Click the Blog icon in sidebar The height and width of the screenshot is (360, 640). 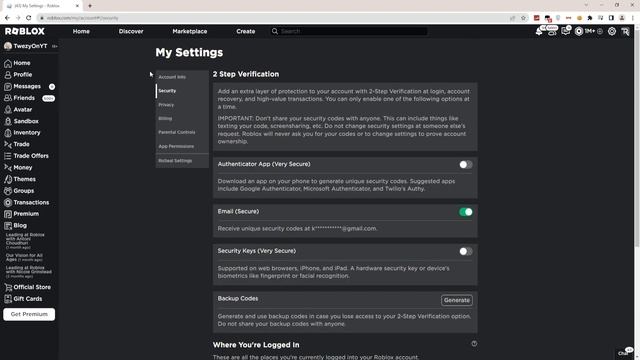tap(8, 225)
